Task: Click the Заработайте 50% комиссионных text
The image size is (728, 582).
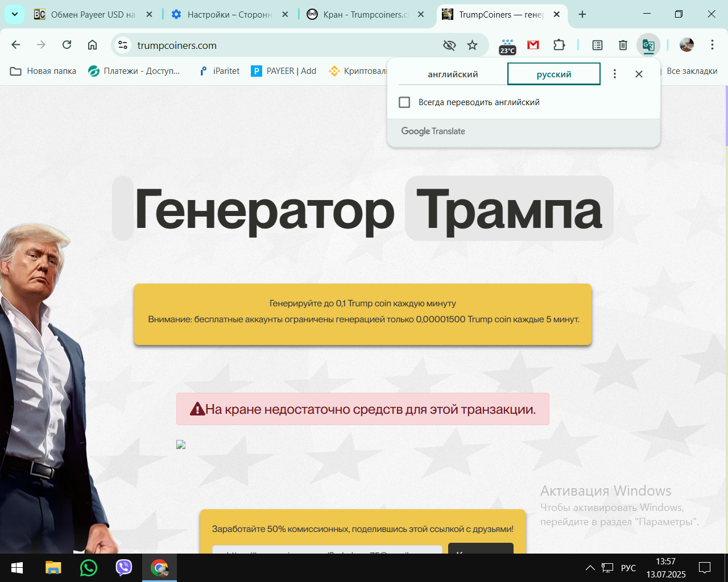Action: coord(363,529)
